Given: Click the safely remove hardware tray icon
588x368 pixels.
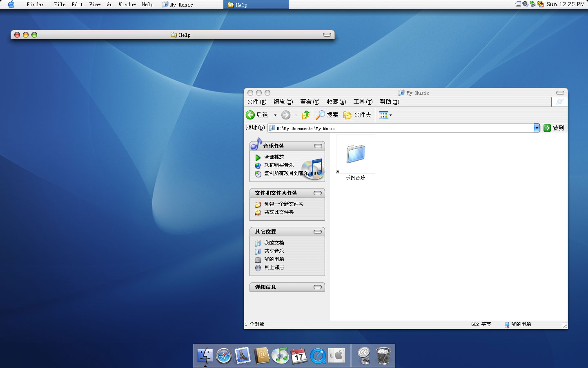Looking at the screenshot, I should pyautogui.click(x=532, y=4).
